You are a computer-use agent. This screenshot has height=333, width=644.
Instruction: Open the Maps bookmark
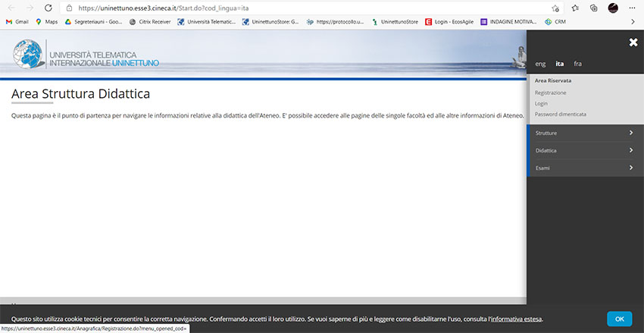pyautogui.click(x=46, y=22)
